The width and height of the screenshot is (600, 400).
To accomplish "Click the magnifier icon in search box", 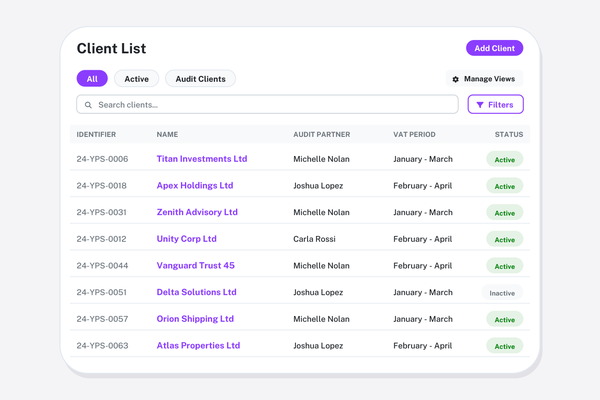I will [88, 105].
